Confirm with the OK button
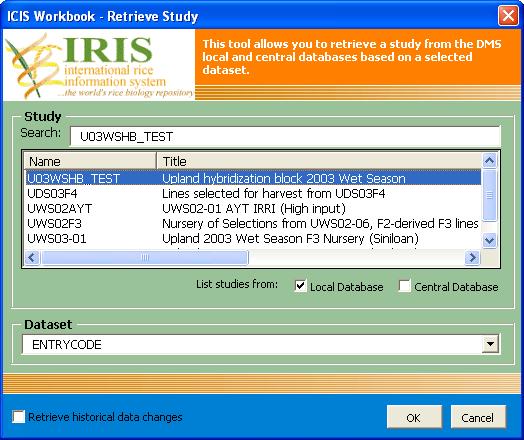This screenshot has height=440, width=524. pyautogui.click(x=414, y=417)
